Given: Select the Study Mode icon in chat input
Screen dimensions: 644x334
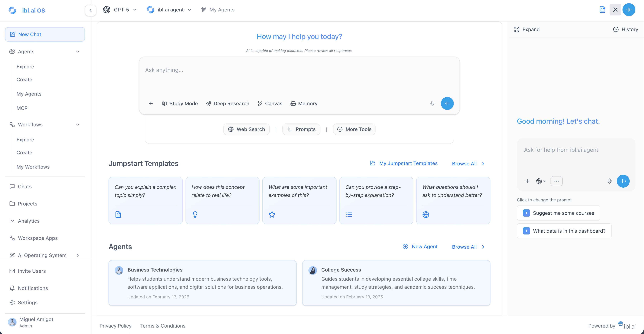Looking at the screenshot, I should [165, 103].
